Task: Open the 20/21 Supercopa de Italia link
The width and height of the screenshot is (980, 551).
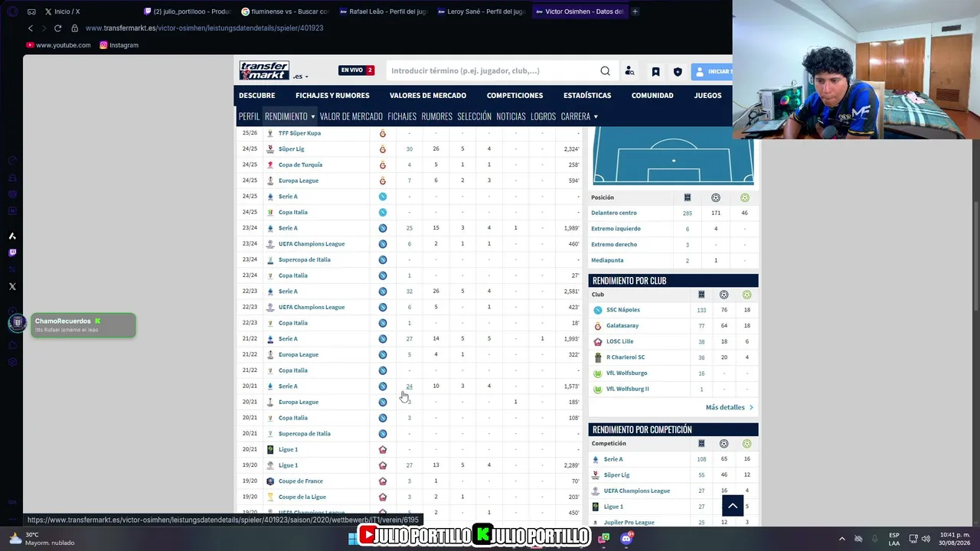Action: click(x=305, y=434)
